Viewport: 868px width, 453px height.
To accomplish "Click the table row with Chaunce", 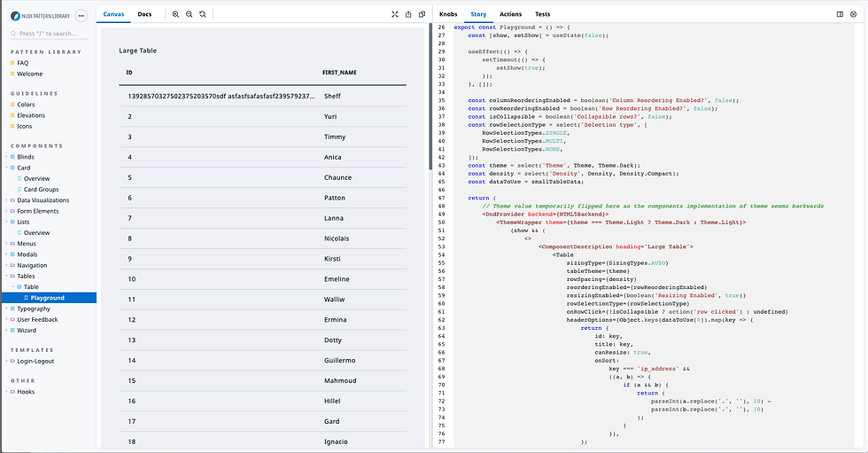I will pyautogui.click(x=262, y=177).
